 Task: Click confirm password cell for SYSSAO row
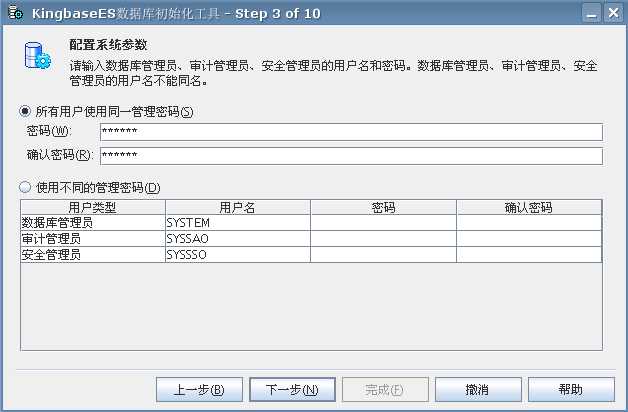coord(529,239)
